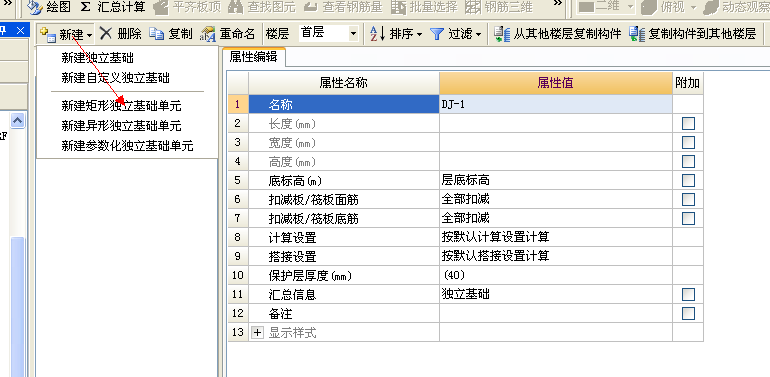Select 新建异形独立基础单元 menu item
Viewport: 770px width, 377px height.
[121, 126]
